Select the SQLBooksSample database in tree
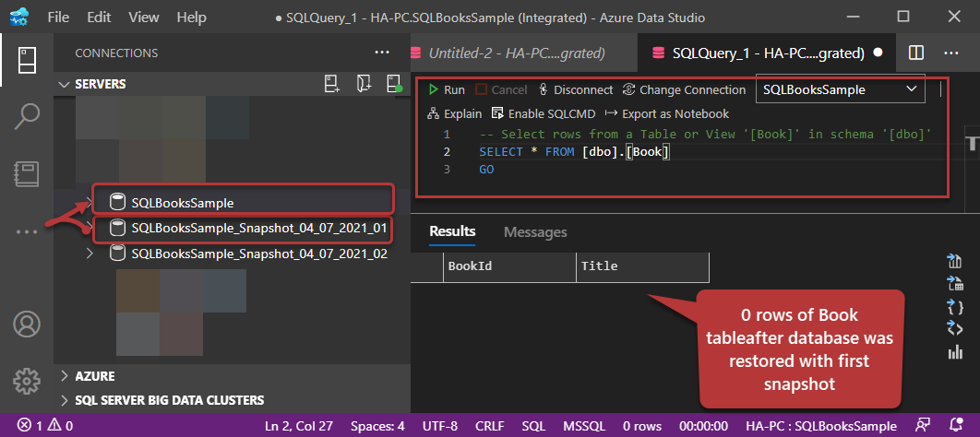The height and width of the screenshot is (437, 980). point(183,203)
